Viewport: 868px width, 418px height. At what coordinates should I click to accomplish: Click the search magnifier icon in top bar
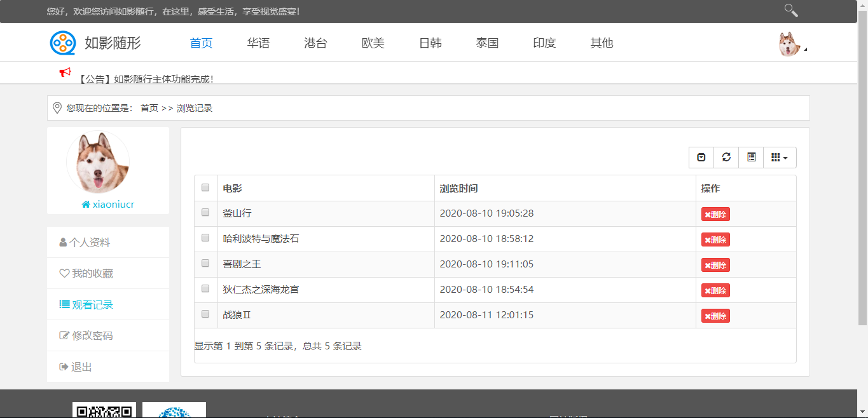click(x=791, y=10)
